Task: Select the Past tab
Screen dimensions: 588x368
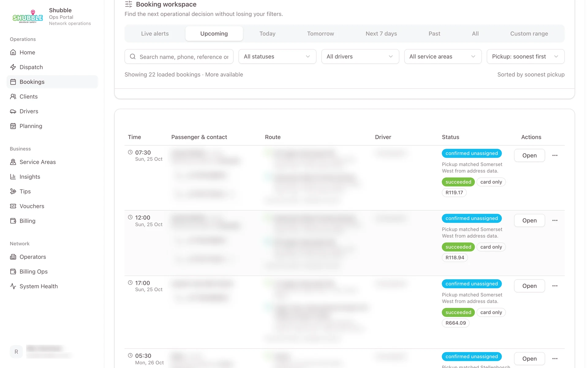Action: click(x=434, y=34)
